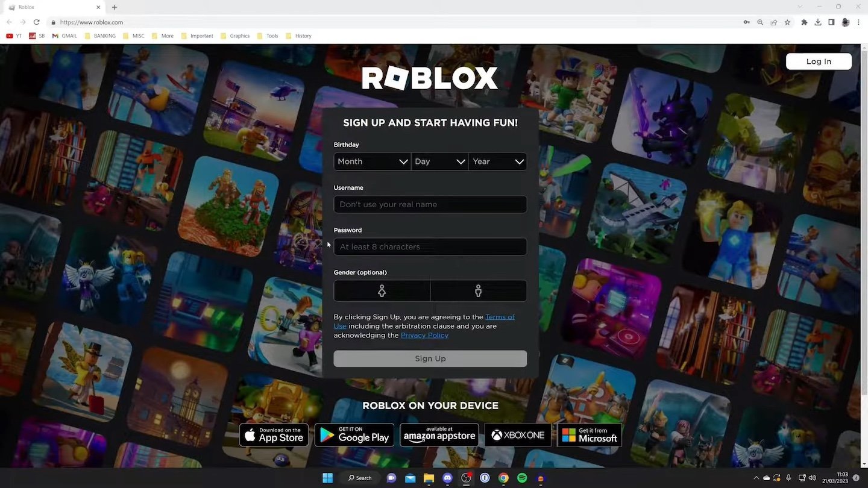Image resolution: width=868 pixels, height=488 pixels.
Task: Click the Log In button
Action: pos(819,61)
